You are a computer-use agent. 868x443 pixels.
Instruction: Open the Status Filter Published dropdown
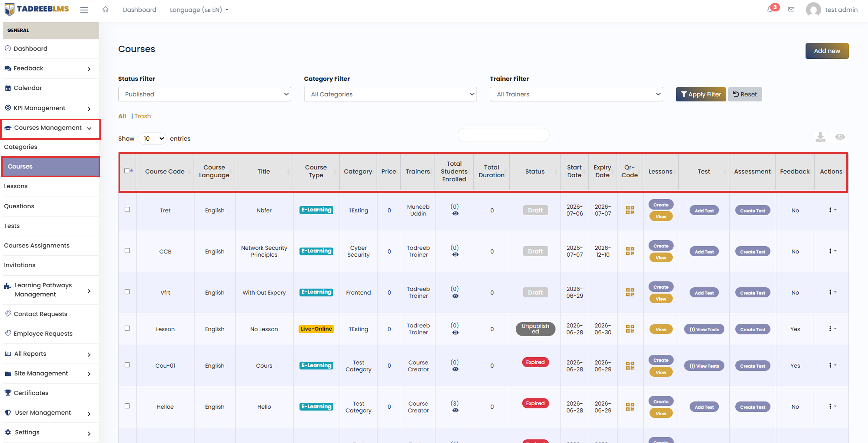pyautogui.click(x=204, y=94)
